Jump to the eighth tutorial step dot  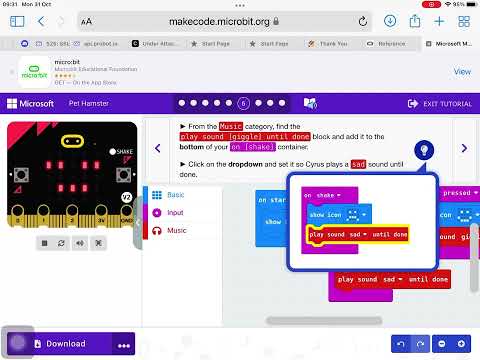point(270,103)
